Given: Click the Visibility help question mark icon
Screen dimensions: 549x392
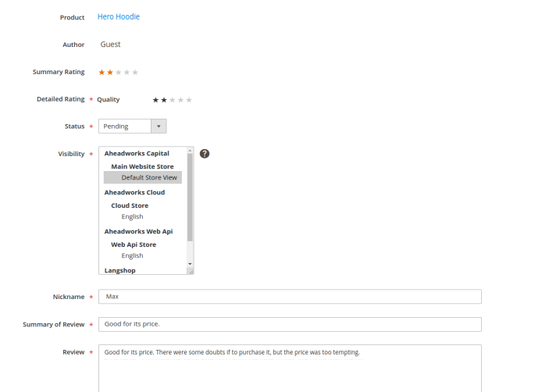Looking at the screenshot, I should pos(205,154).
